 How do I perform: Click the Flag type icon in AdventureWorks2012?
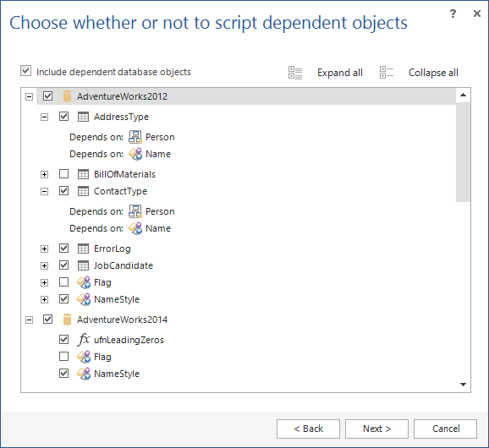tap(84, 282)
